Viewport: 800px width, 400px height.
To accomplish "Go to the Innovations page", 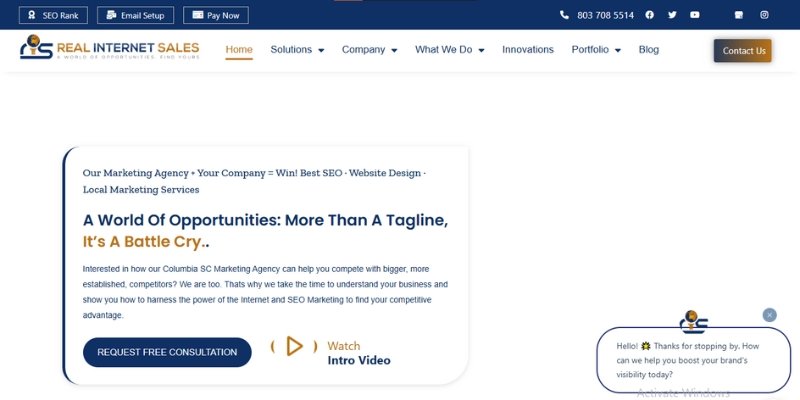I will pos(528,49).
